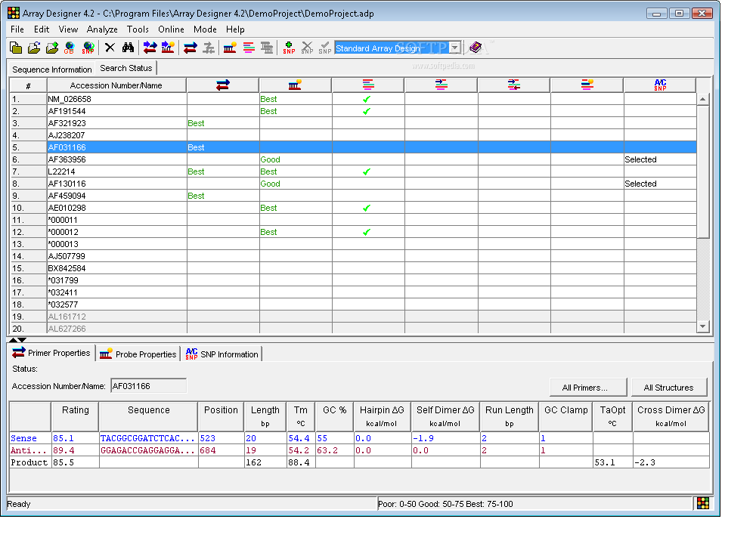756x550 pixels.
Task: Click the panel splitter collapse arrows
Action: (x=17, y=340)
